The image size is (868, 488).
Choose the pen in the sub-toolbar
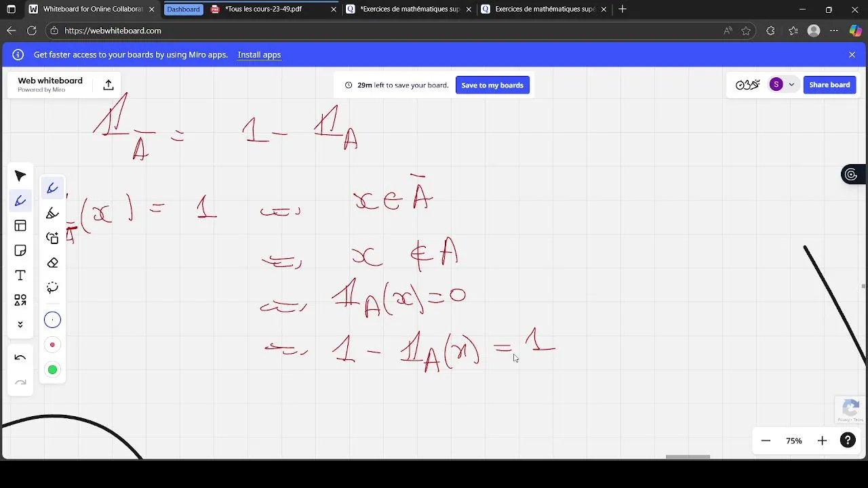coord(52,188)
